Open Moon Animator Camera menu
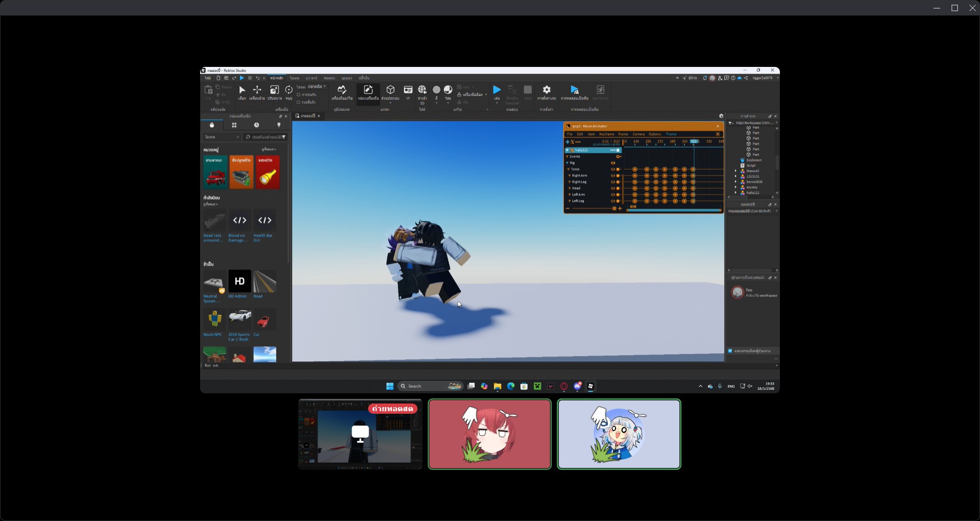Image resolution: width=980 pixels, height=521 pixels. click(x=639, y=134)
